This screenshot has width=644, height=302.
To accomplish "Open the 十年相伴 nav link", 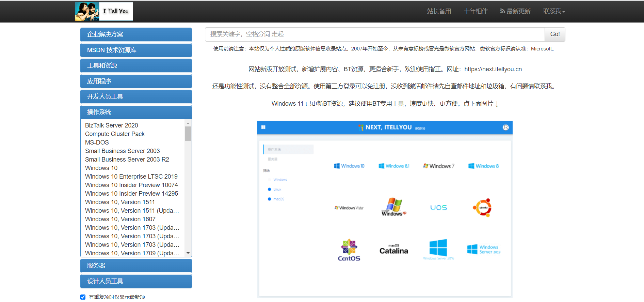I will pyautogui.click(x=476, y=11).
